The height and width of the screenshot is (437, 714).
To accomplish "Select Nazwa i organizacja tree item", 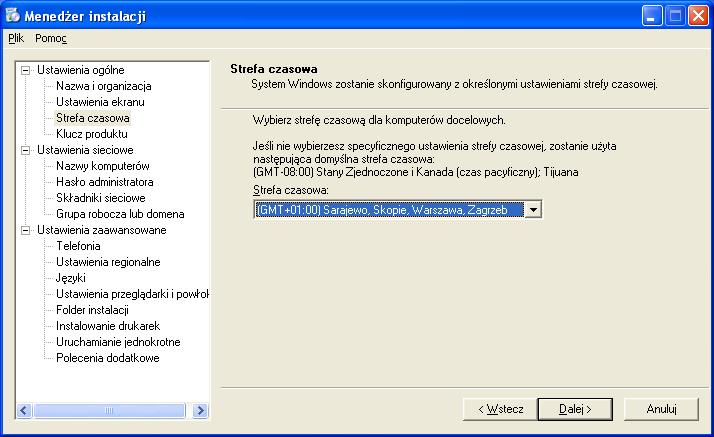I will 104,86.
